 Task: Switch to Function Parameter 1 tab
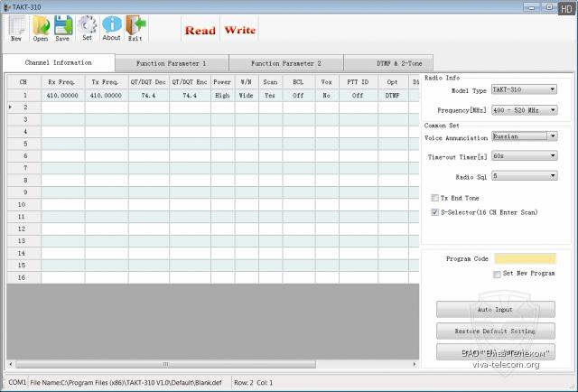pyautogui.click(x=172, y=64)
